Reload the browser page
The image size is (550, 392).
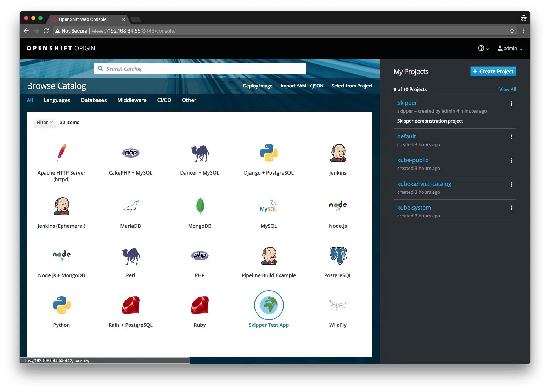pos(46,31)
